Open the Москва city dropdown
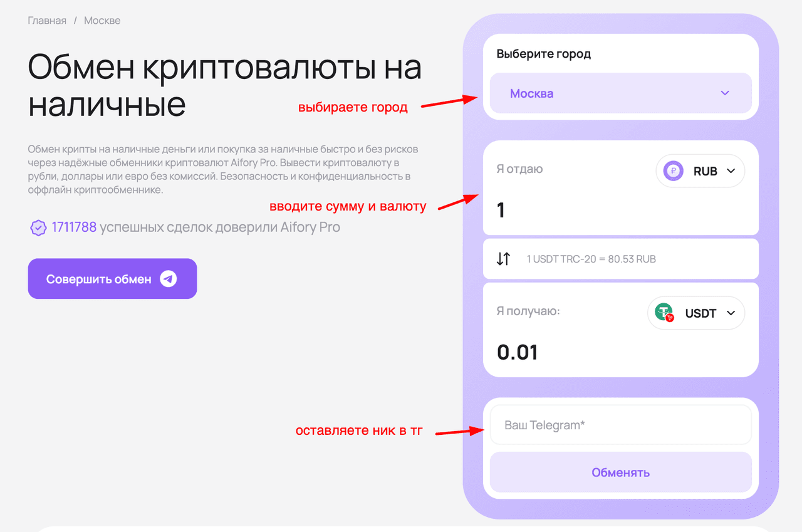Screen dimensions: 802x532 (x=620, y=93)
